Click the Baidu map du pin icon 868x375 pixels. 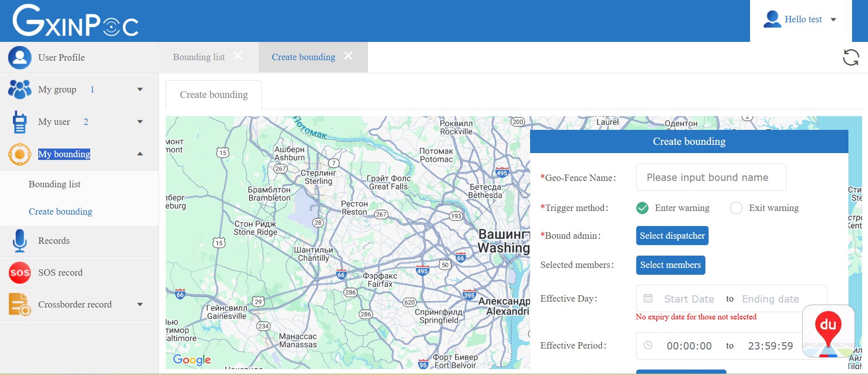pos(828,331)
